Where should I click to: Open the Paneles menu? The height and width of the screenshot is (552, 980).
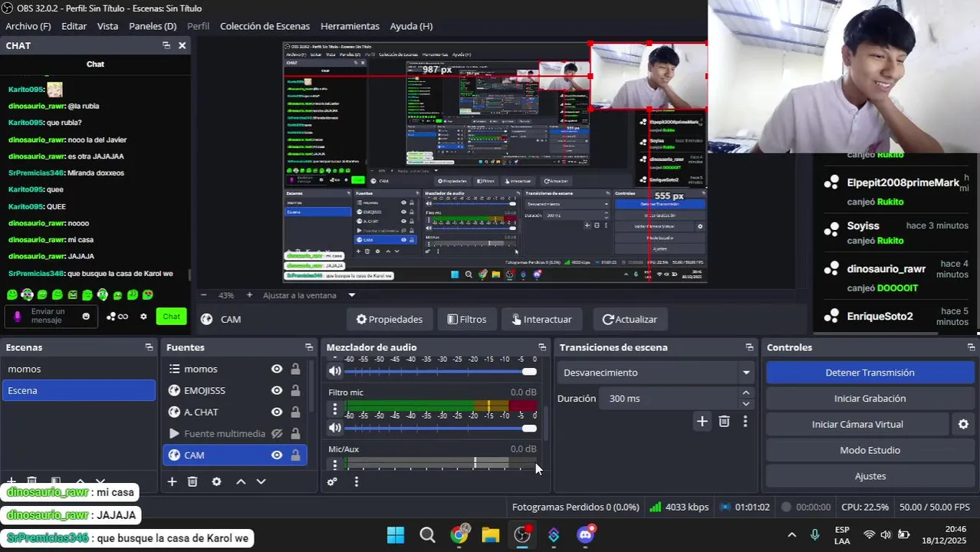click(153, 26)
